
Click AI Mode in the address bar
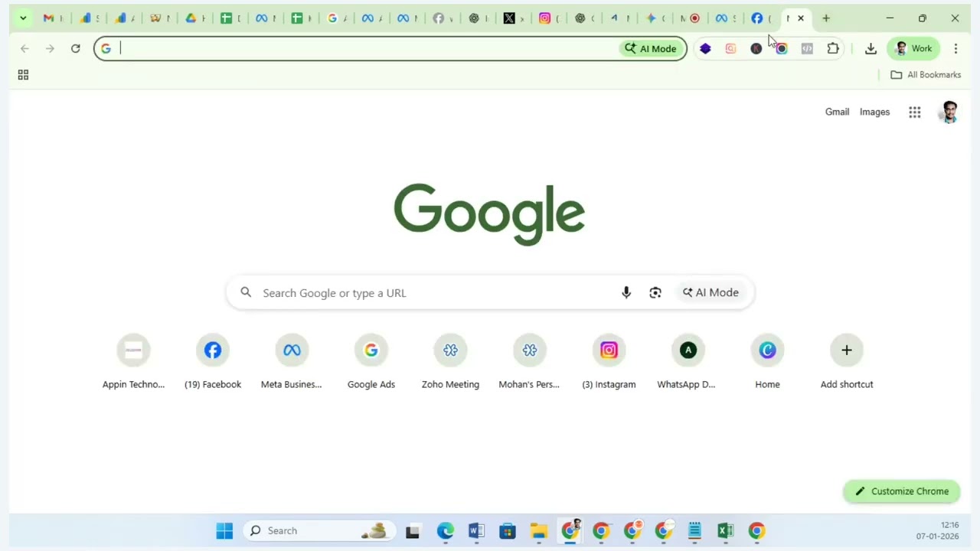pos(650,48)
